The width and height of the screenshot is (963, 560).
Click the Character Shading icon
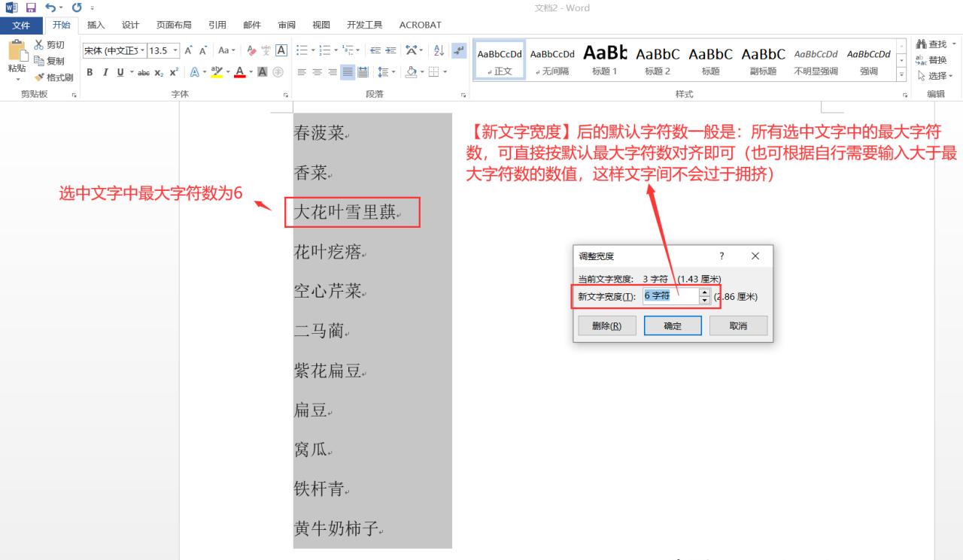263,72
